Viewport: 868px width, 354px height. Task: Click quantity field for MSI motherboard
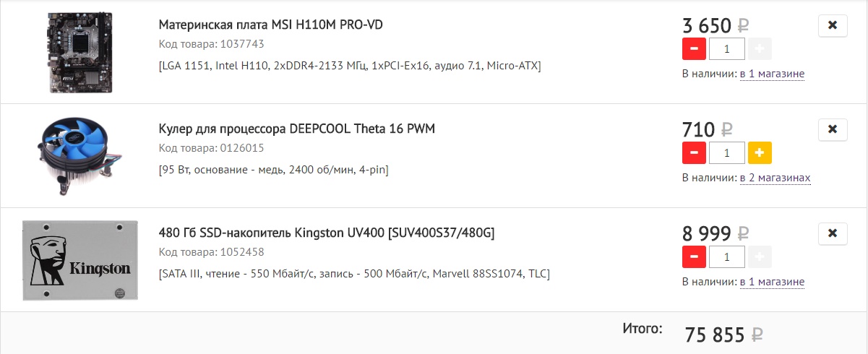coord(726,49)
